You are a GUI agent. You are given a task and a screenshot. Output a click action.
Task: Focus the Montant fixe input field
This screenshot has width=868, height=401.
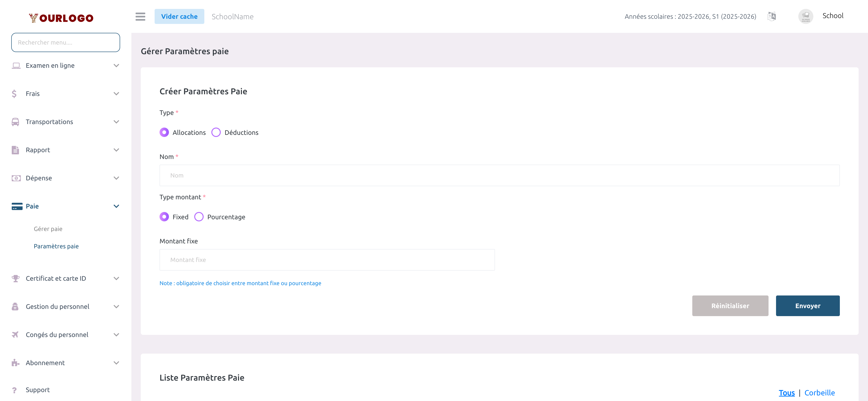tap(327, 260)
